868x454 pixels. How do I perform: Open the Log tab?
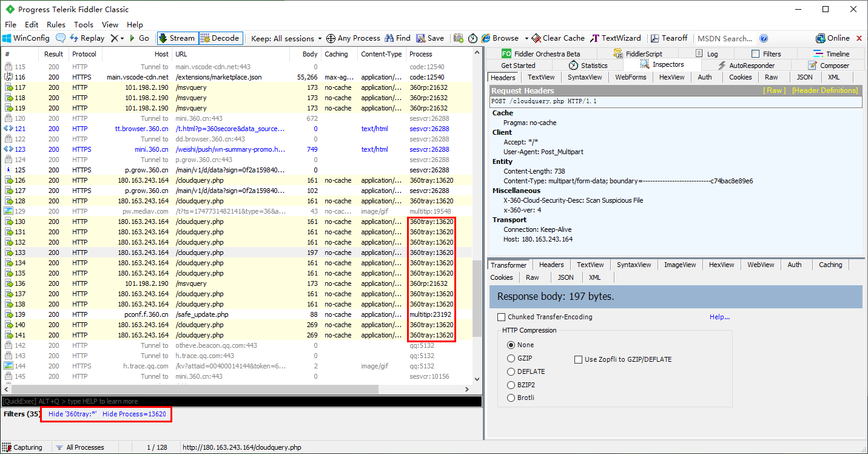point(707,54)
